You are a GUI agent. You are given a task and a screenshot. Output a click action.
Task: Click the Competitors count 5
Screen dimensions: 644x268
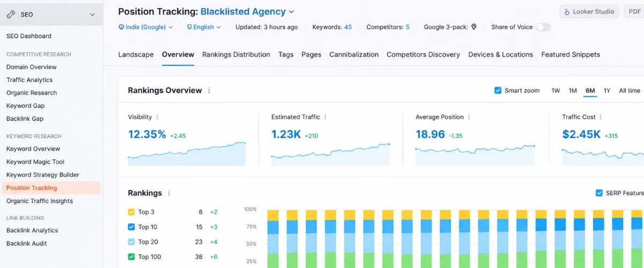point(407,27)
